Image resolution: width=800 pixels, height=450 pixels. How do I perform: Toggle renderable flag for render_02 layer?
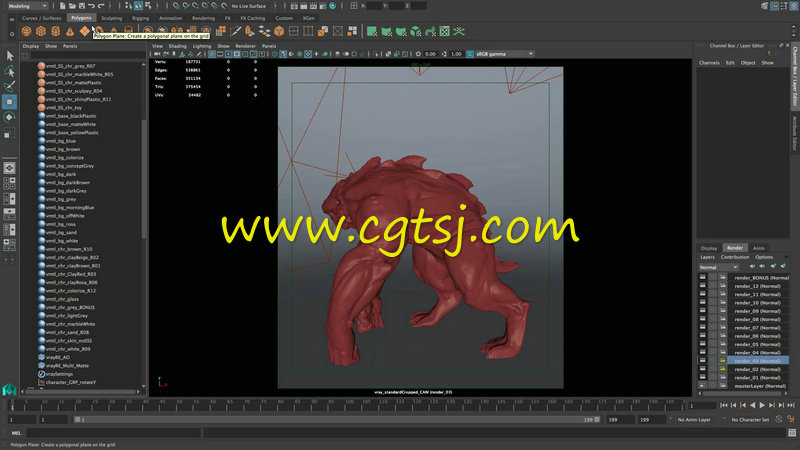pos(703,369)
